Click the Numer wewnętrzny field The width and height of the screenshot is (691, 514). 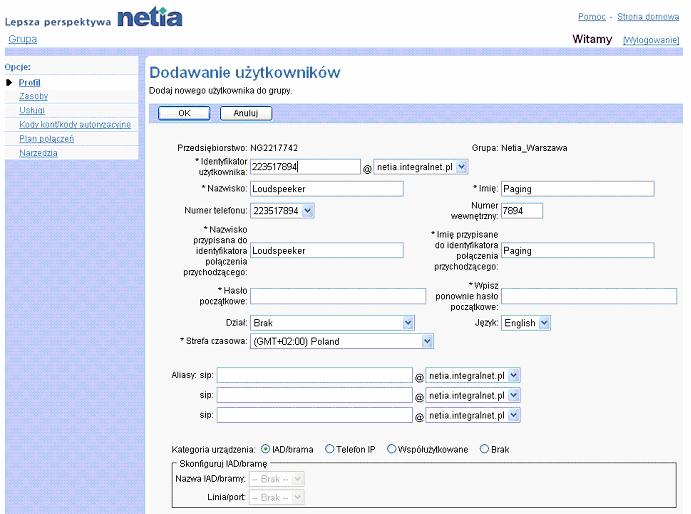[522, 211]
